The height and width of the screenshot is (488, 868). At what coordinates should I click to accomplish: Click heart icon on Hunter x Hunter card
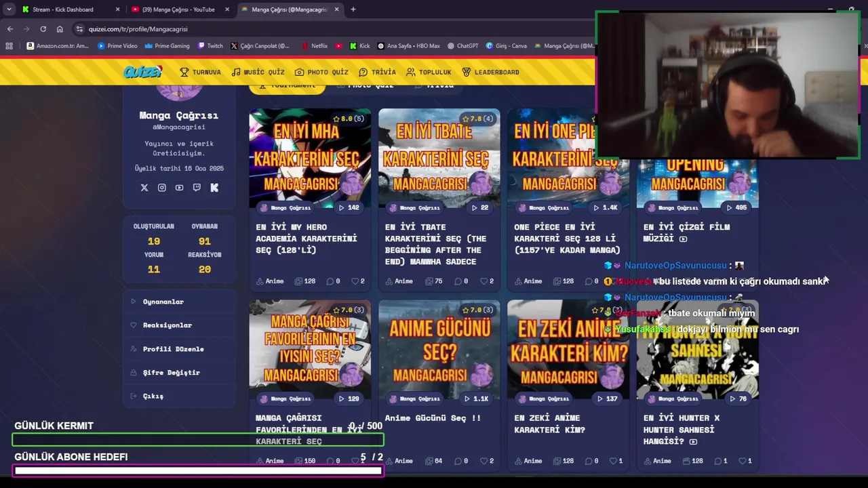741,461
